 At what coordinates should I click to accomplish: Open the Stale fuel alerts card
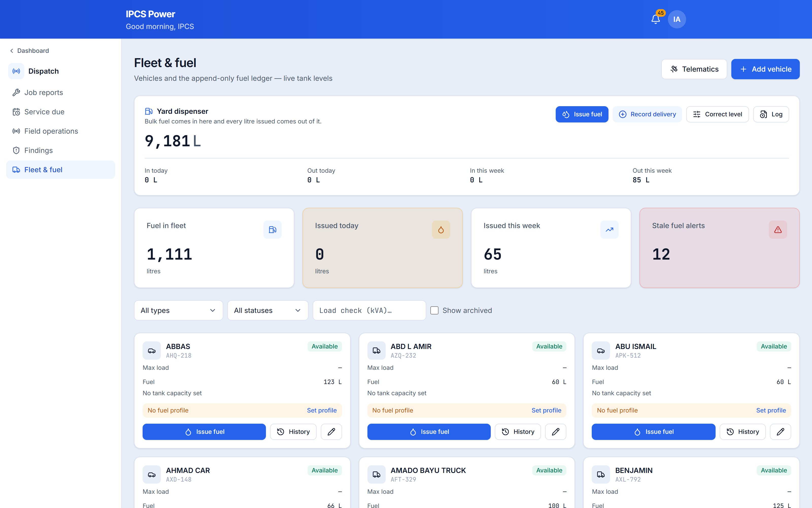pos(719,248)
